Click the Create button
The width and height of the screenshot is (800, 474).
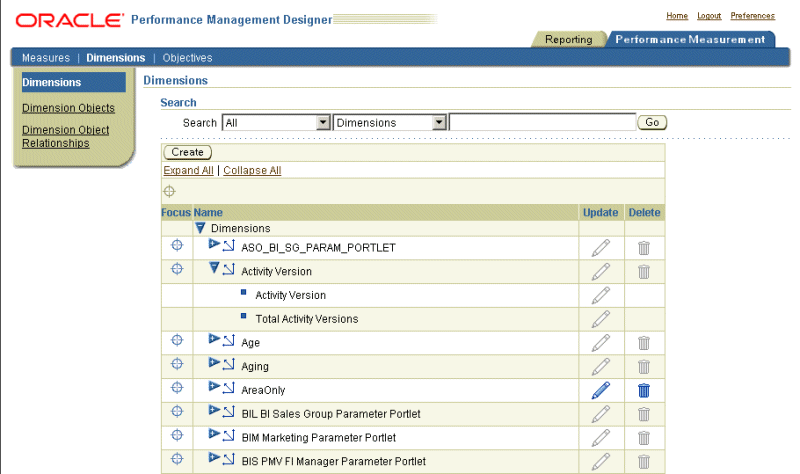(187, 152)
